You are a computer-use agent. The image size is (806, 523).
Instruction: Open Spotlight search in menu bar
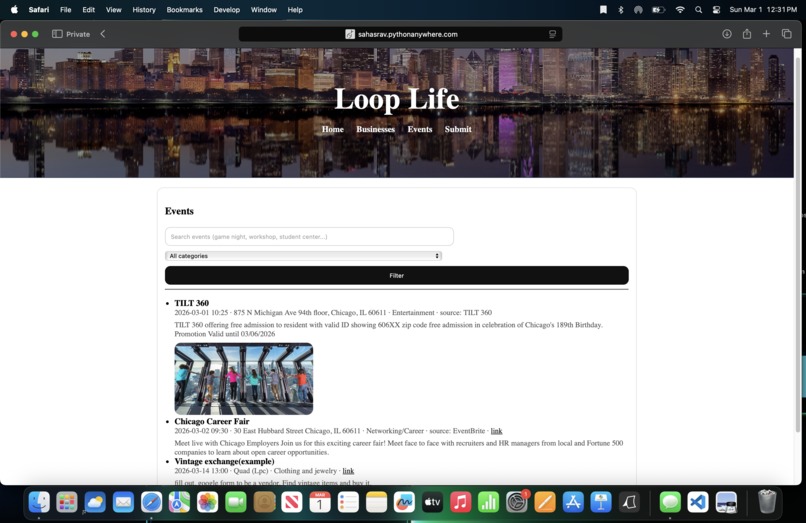point(698,10)
